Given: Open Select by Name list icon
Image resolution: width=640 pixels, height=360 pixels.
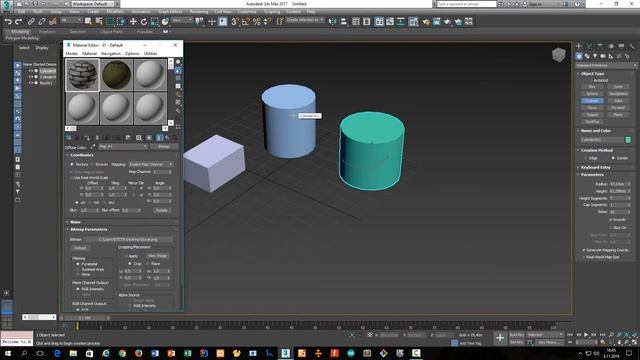Looking at the screenshot, I should (x=99, y=22).
